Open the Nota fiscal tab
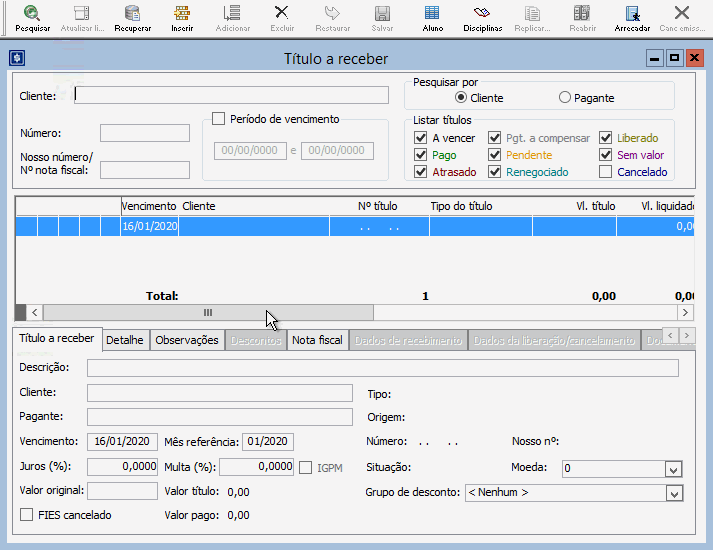This screenshot has width=713, height=550. (316, 340)
